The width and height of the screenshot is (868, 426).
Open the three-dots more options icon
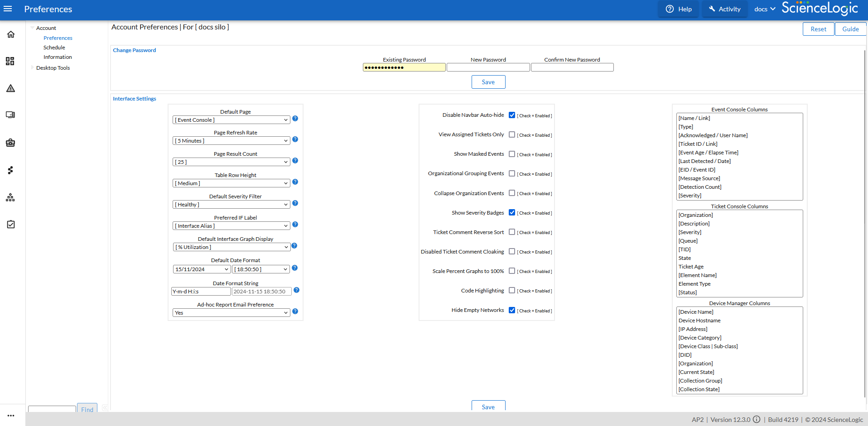[11, 415]
